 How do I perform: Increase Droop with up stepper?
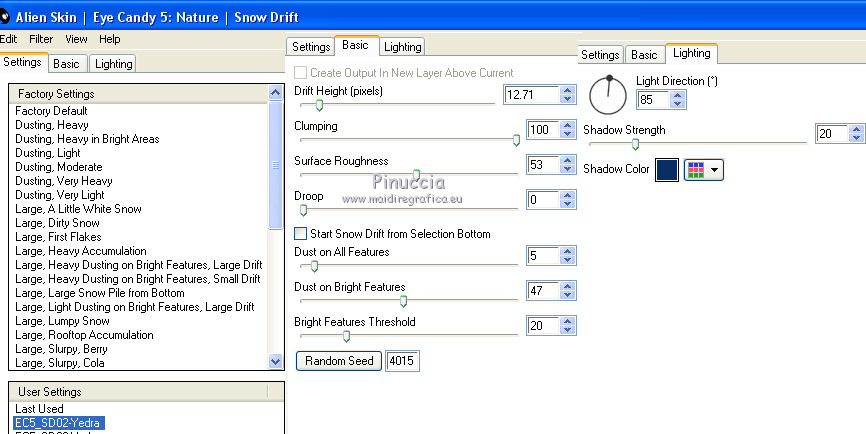[567, 195]
